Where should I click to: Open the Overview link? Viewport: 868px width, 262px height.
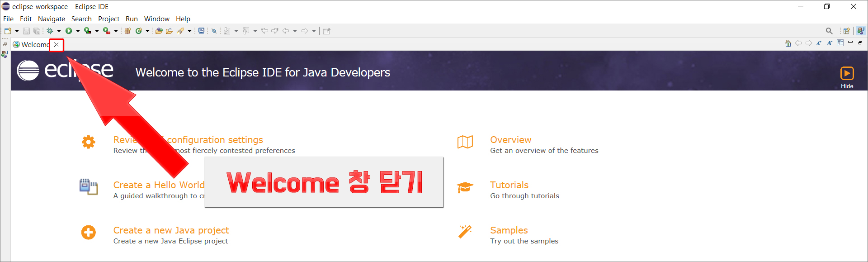click(x=511, y=140)
